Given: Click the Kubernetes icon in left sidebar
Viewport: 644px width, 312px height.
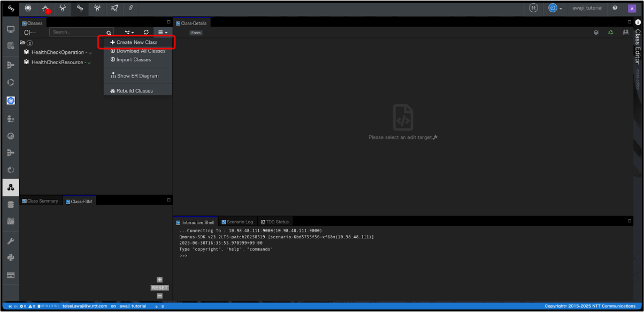Looking at the screenshot, I should tap(11, 100).
